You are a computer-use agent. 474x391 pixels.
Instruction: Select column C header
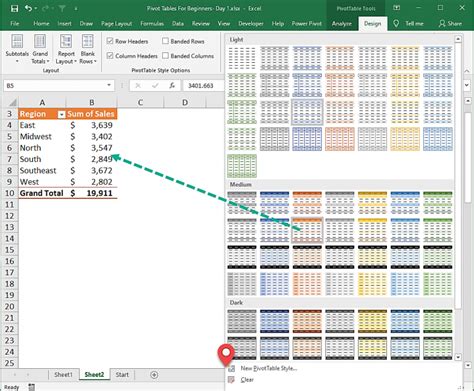140,102
